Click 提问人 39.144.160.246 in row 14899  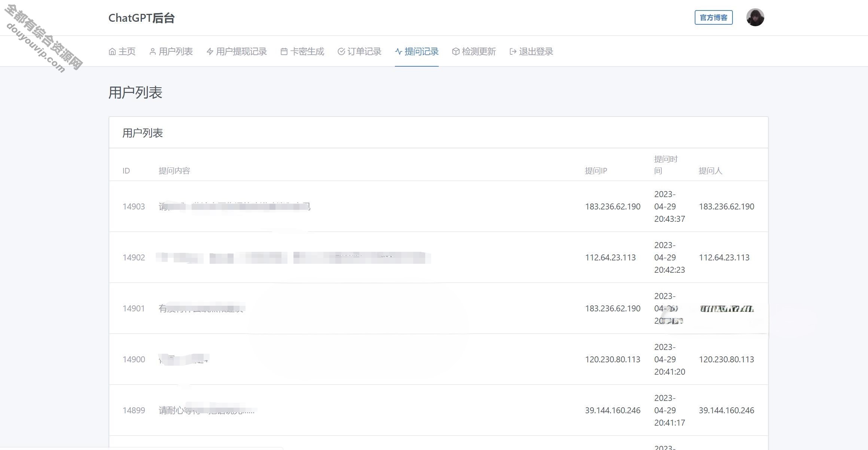coord(727,410)
